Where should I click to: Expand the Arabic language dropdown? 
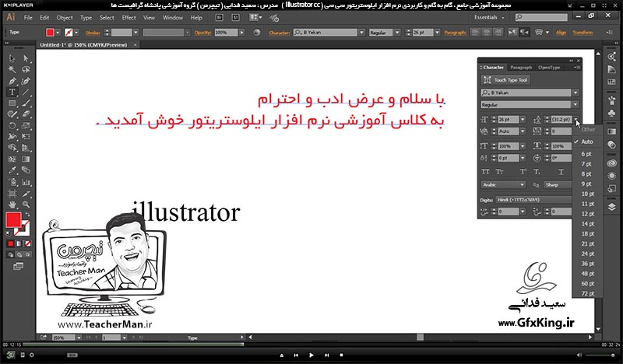point(503,184)
